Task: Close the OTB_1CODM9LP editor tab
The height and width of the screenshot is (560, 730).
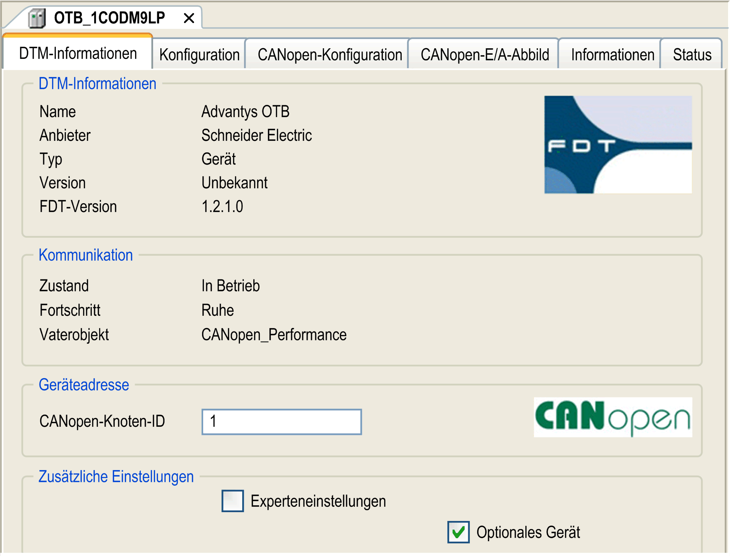Action: 189,18
